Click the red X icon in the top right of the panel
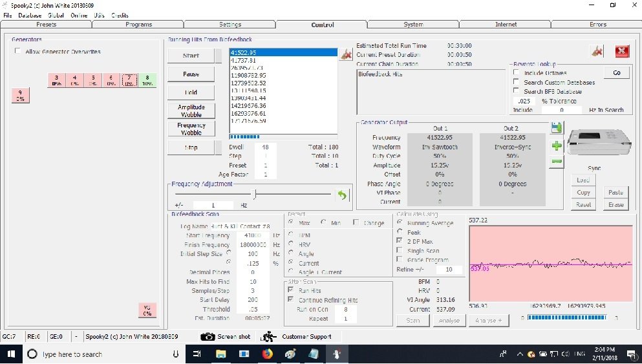The width and height of the screenshot is (642, 364). 621,51
